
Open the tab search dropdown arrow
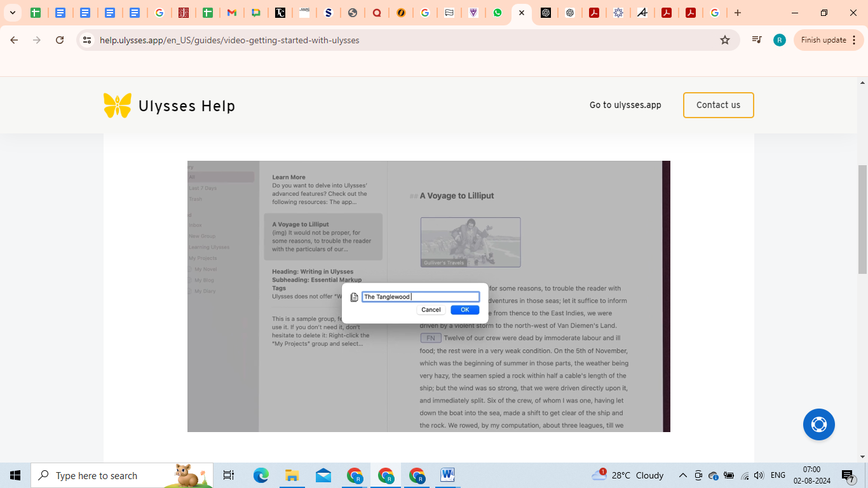(13, 13)
